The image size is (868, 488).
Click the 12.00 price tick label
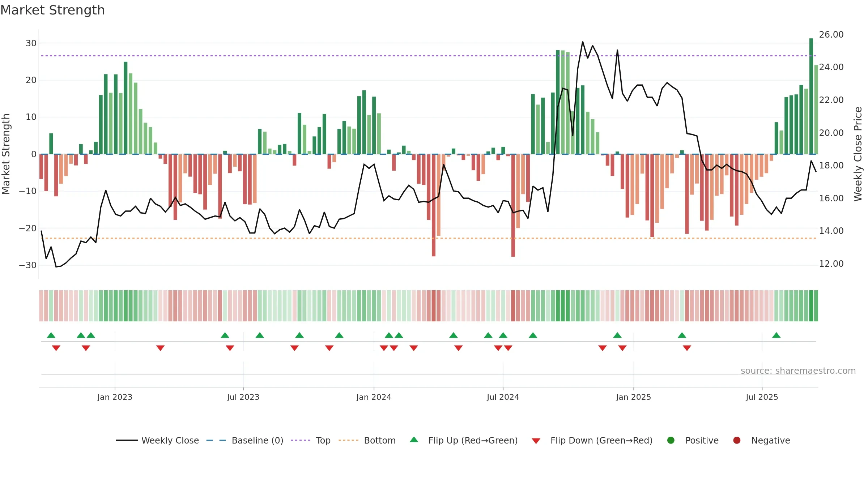point(831,264)
